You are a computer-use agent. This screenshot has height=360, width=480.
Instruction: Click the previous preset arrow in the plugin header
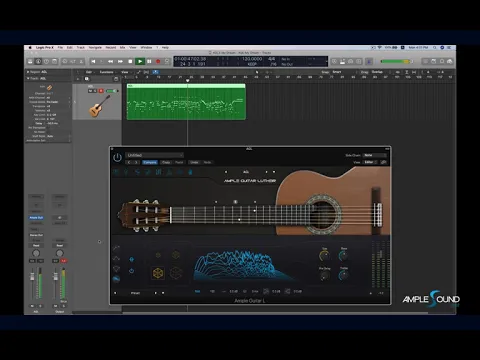pos(129,162)
